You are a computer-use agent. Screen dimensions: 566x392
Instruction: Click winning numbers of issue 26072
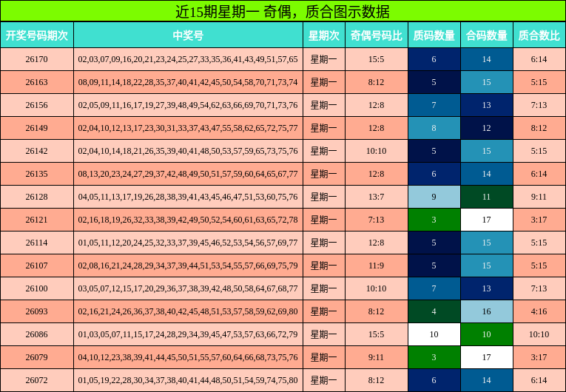pos(188,380)
